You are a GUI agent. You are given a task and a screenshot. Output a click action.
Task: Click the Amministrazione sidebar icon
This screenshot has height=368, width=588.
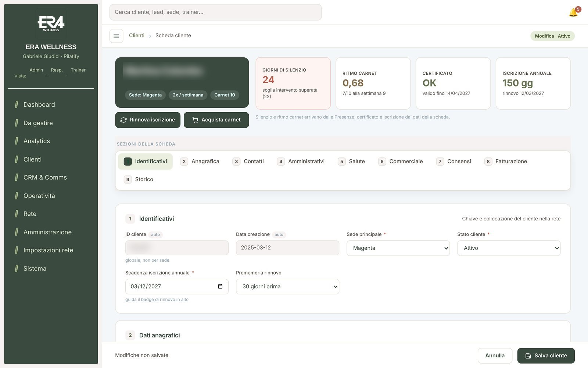(x=16, y=232)
